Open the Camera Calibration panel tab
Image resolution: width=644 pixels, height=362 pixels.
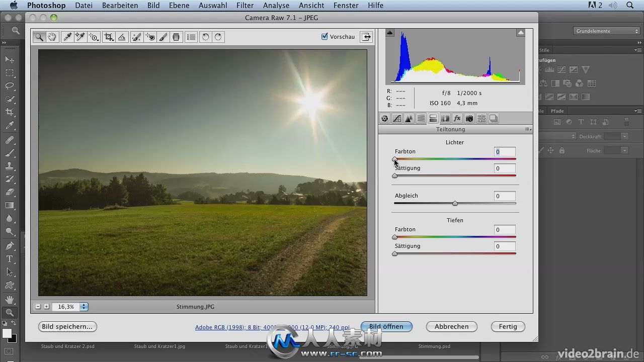tap(469, 119)
